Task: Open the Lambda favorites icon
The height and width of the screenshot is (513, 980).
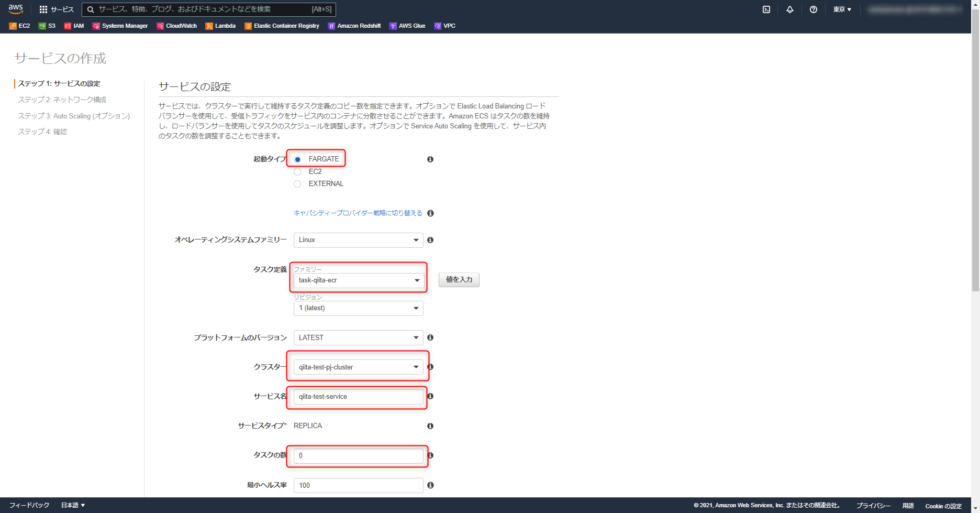Action: coord(220,26)
